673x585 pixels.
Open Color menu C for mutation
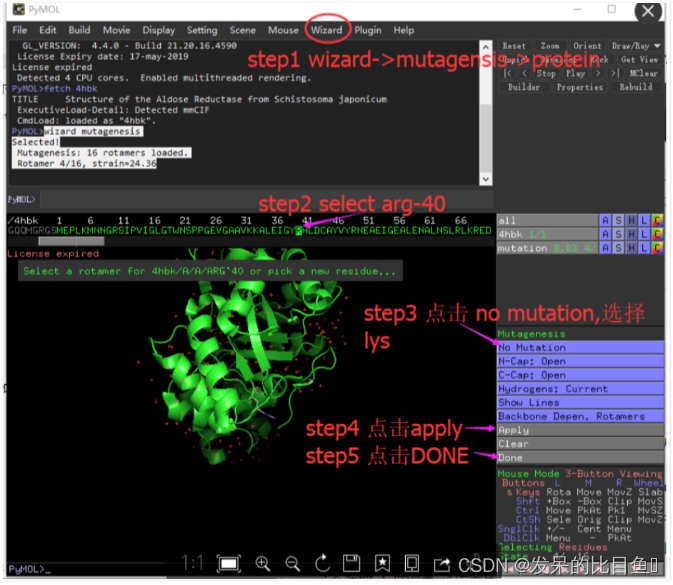[657, 248]
